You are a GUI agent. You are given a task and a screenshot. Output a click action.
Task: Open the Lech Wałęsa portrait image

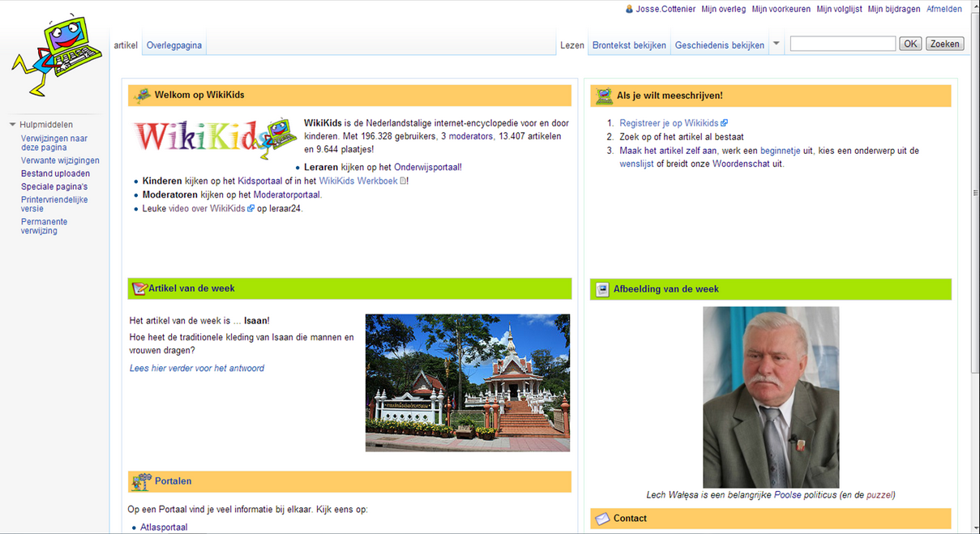(771, 397)
